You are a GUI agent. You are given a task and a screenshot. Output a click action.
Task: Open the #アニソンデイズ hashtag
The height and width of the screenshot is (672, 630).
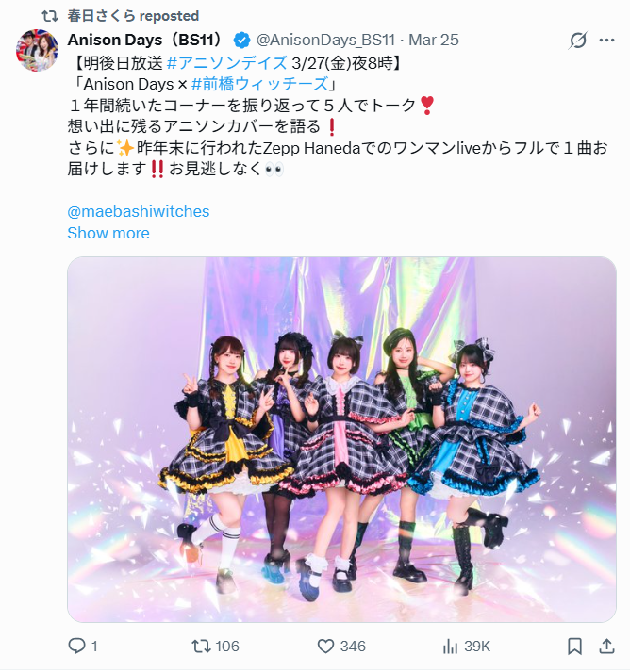[x=227, y=63]
